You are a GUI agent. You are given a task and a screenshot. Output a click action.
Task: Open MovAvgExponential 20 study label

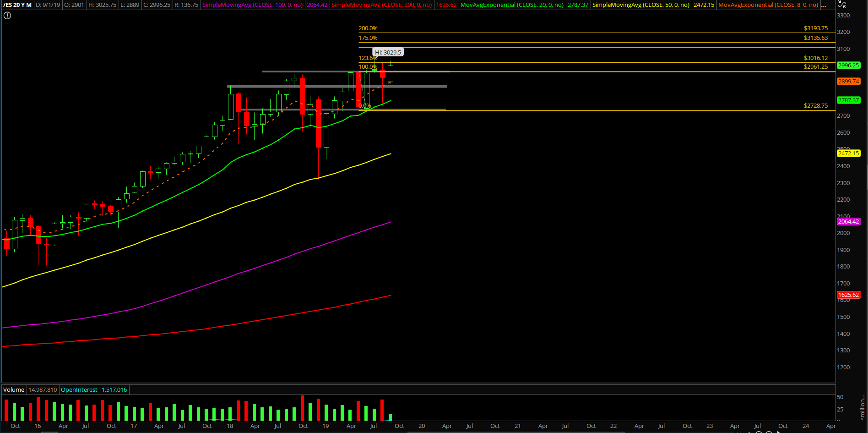pos(512,5)
